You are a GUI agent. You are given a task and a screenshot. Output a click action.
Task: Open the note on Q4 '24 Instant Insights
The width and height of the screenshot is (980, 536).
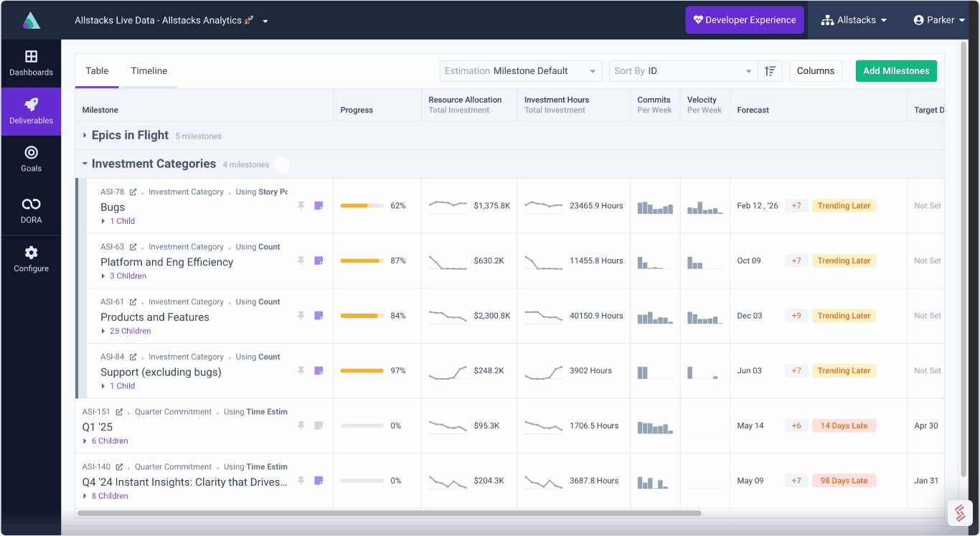tap(319, 481)
